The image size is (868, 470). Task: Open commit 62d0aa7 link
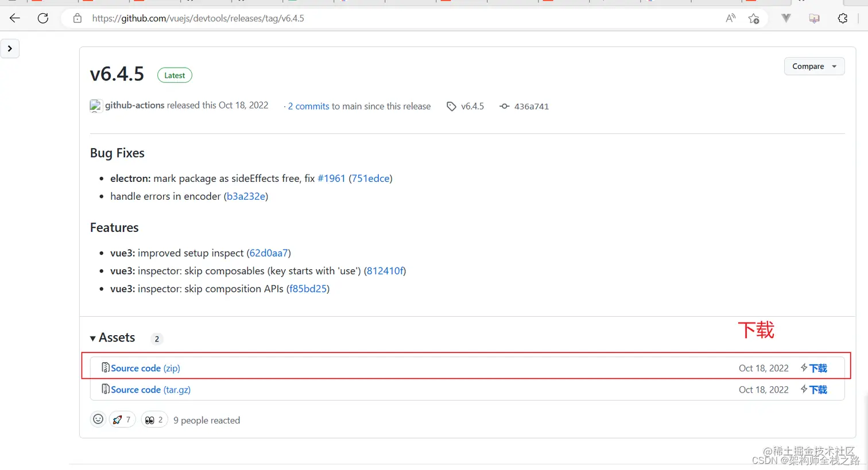(269, 253)
